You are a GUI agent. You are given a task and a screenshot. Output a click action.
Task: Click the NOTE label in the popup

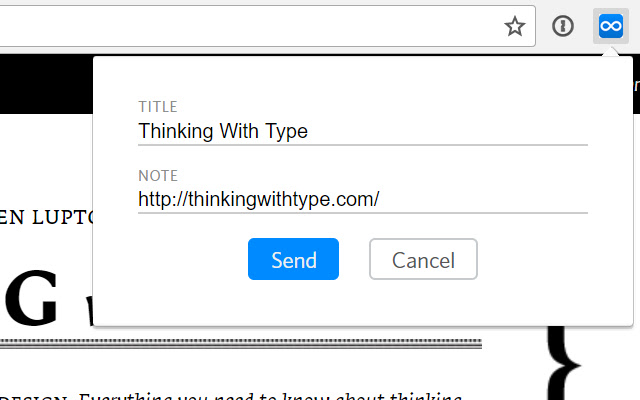(x=158, y=175)
